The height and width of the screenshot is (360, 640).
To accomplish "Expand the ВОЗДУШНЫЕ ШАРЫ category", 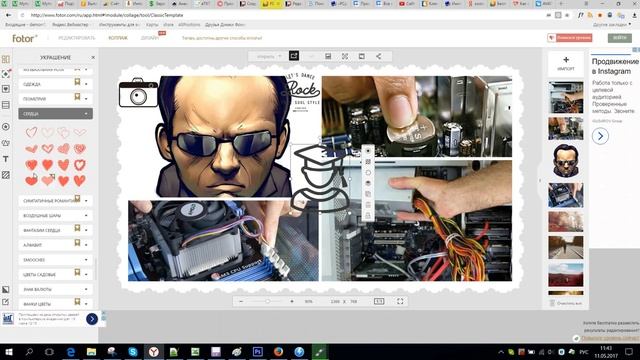I will 56,215.
